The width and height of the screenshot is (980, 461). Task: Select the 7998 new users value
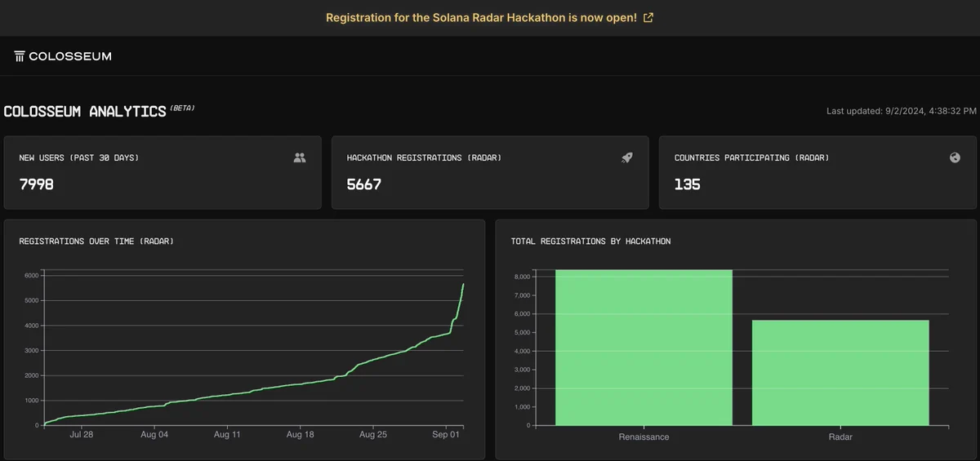[x=37, y=184]
